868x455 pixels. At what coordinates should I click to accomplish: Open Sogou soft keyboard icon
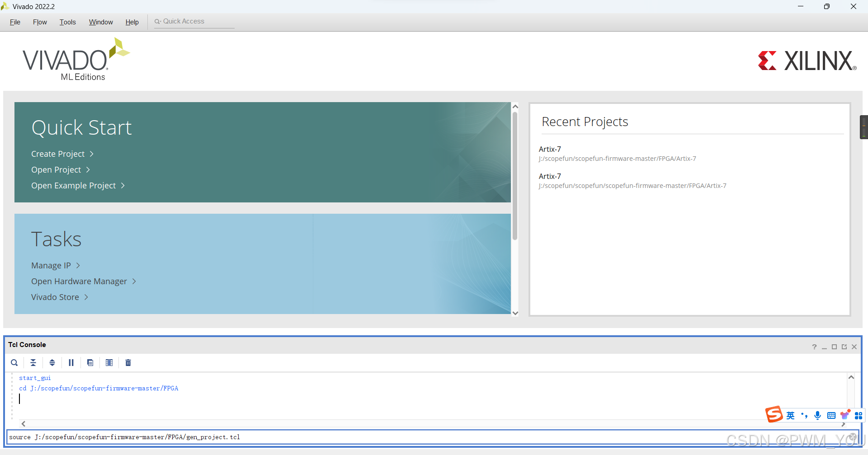[x=831, y=416]
